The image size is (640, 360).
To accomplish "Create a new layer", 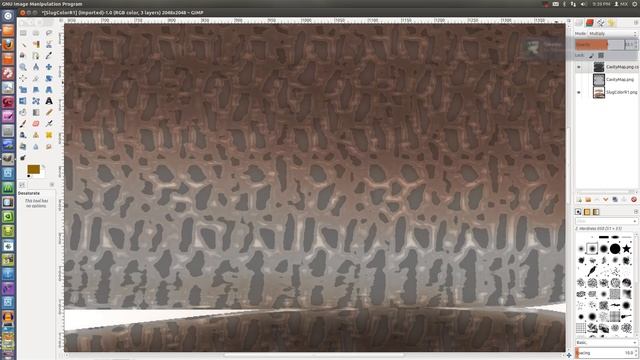I will [x=579, y=200].
